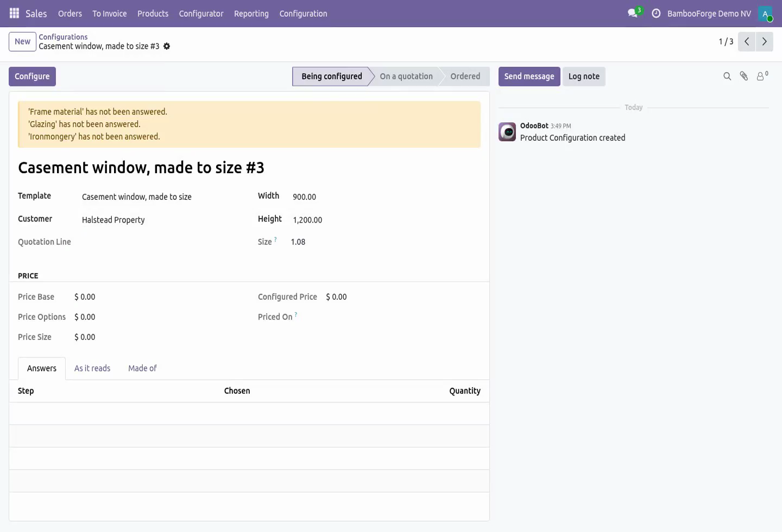
Task: Click the Send message button
Action: 529,77
